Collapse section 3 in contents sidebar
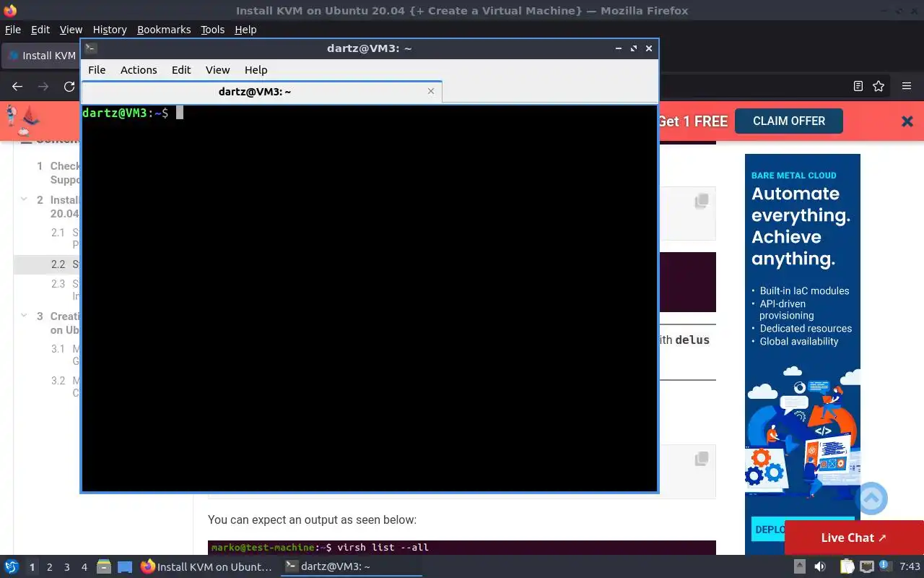This screenshot has height=578, width=924. coord(24,316)
